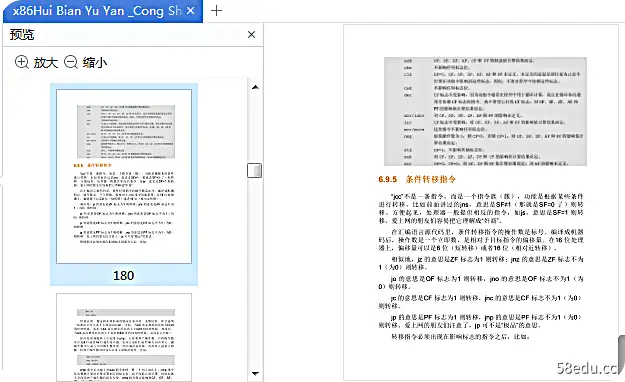Zoom in with the 放大 magnifier icon
This screenshot has height=382, width=625.
click(22, 62)
